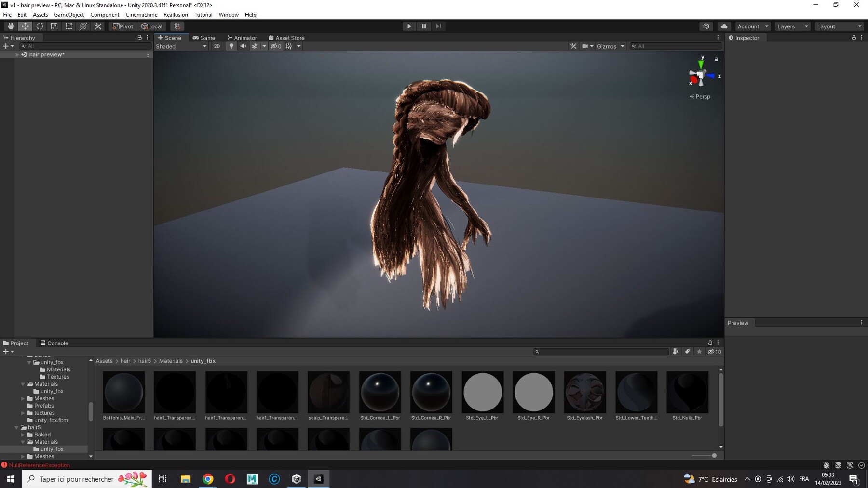Open the Account dropdown
868x488 pixels.
click(752, 26)
